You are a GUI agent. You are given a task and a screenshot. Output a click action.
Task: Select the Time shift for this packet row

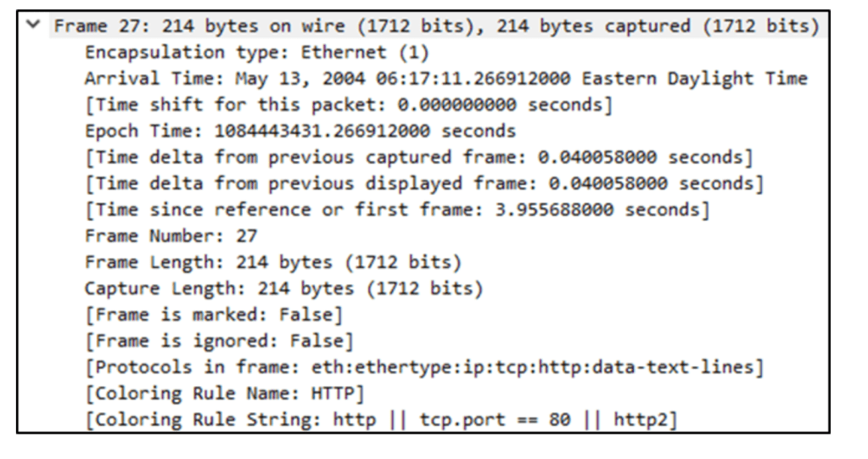[x=348, y=105]
